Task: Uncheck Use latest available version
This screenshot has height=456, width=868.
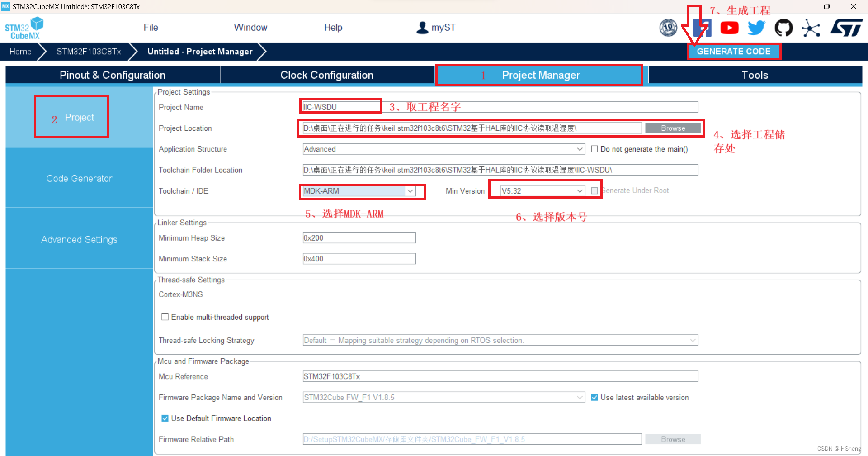Action: click(x=594, y=398)
